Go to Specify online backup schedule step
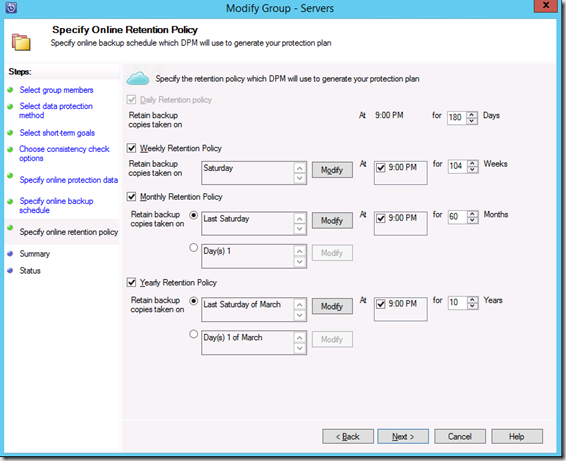 [56, 205]
